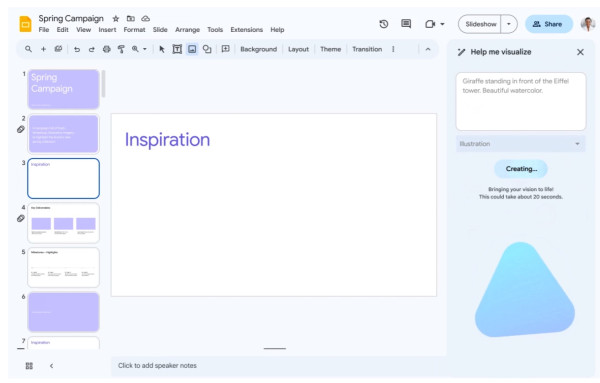This screenshot has height=383, width=600.
Task: Open the Help menu
Action: pyautogui.click(x=277, y=29)
